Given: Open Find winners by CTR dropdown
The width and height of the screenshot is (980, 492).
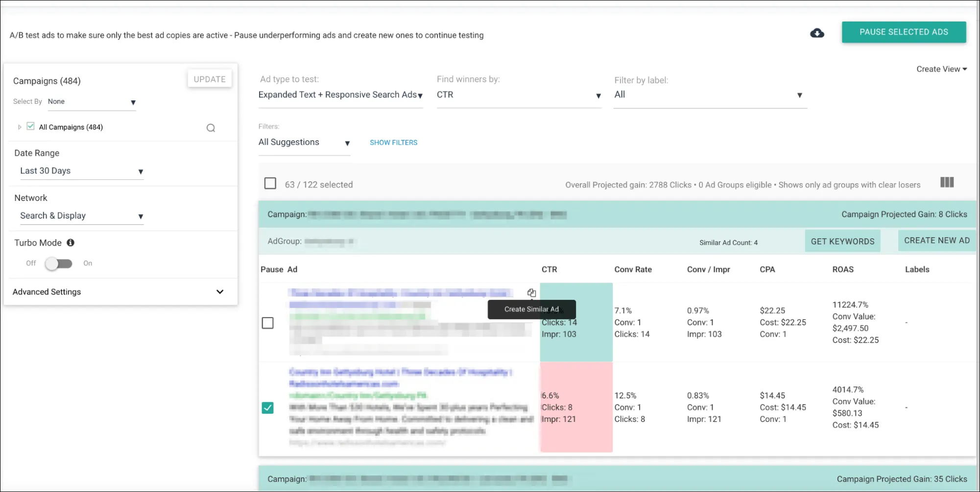Looking at the screenshot, I should (x=519, y=95).
